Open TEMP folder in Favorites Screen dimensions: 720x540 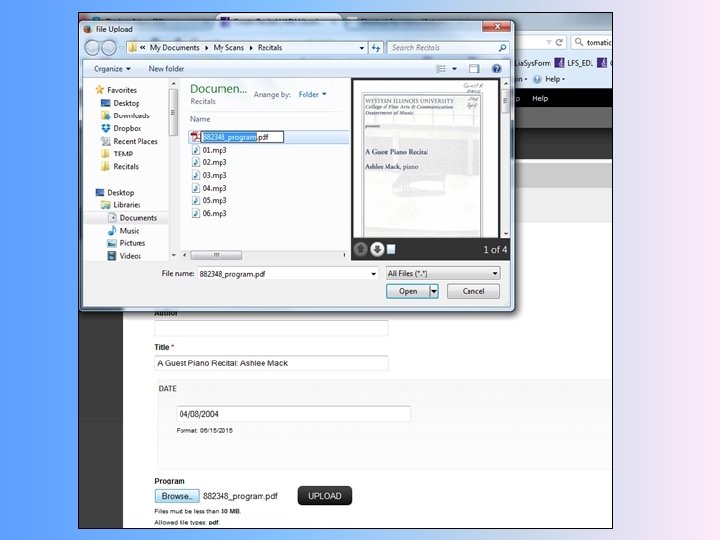click(118, 154)
